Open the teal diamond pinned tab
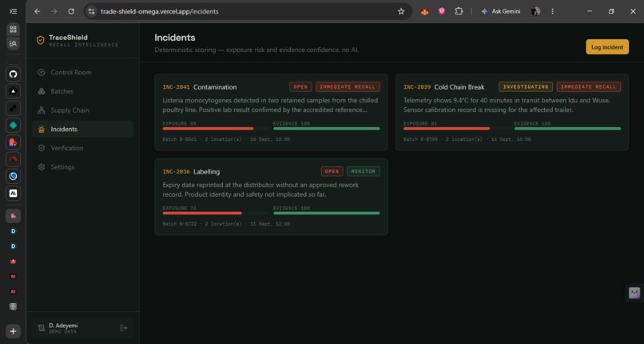 pos(13,126)
